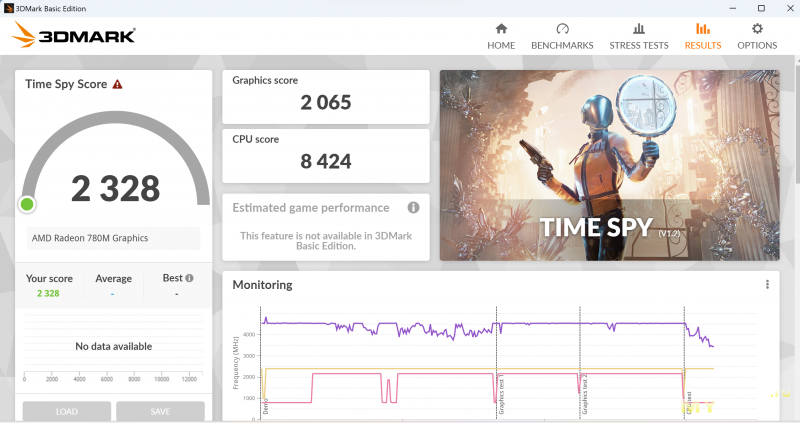
Task: Click the SAVE button
Action: pos(160,411)
